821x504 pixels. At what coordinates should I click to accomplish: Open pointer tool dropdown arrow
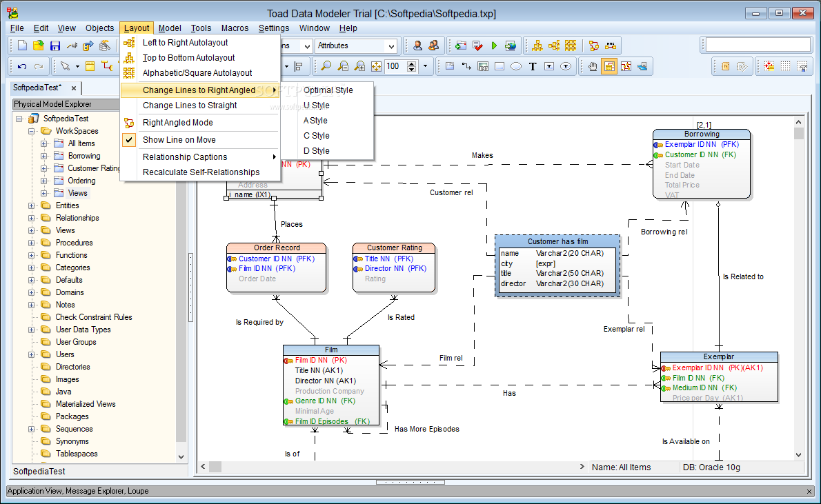(77, 66)
